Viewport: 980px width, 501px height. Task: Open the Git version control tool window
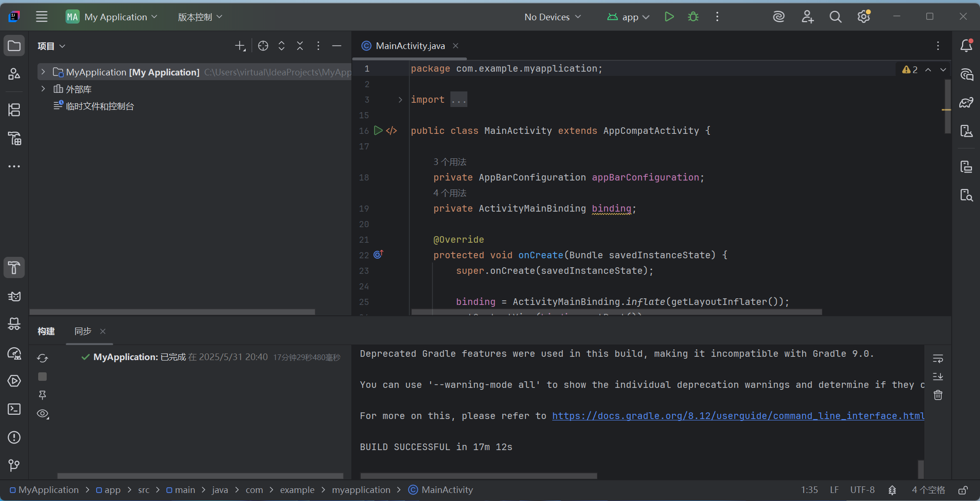(14, 466)
